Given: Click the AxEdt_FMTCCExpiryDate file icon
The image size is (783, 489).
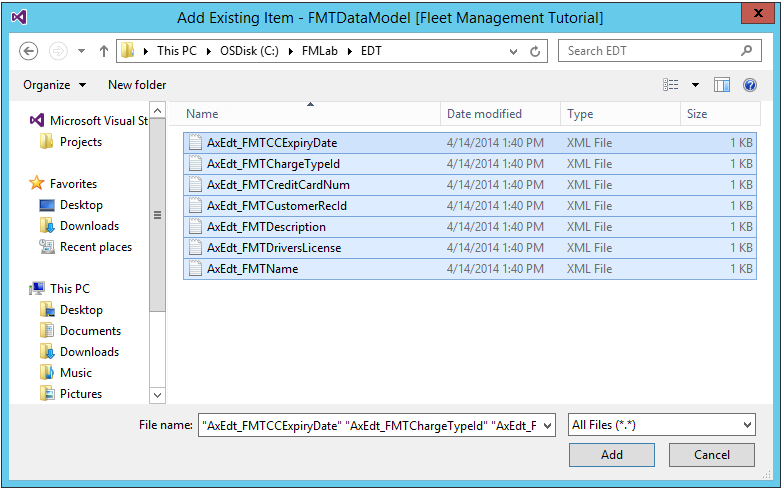Looking at the screenshot, I should point(195,143).
